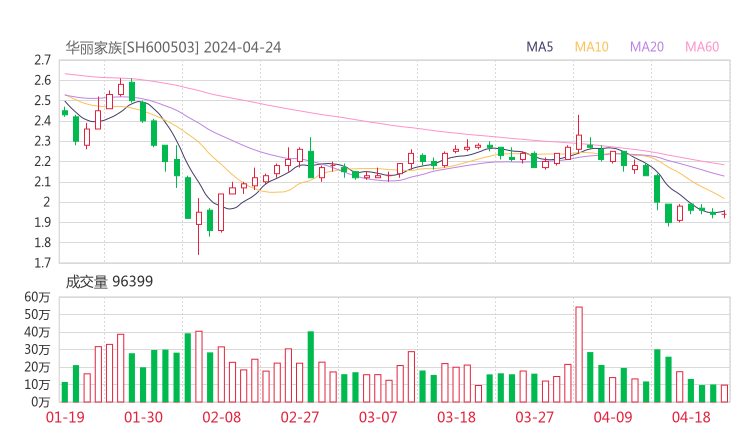Click the 0万 volume axis label
This screenshot has height=440, width=740.
[x=41, y=402]
